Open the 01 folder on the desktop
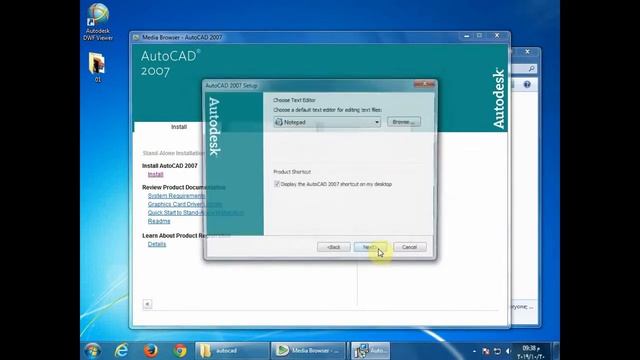The width and height of the screenshot is (640, 360). (97, 67)
